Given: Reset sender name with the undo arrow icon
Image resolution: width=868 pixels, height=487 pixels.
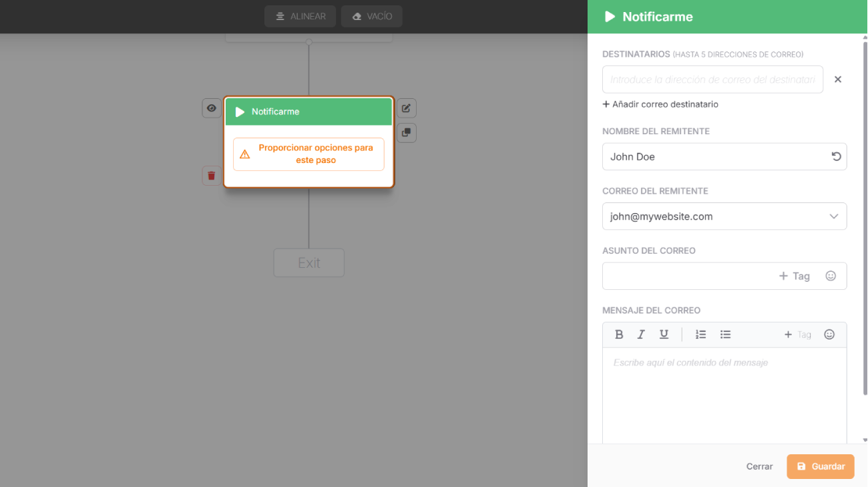Looking at the screenshot, I should (x=836, y=156).
